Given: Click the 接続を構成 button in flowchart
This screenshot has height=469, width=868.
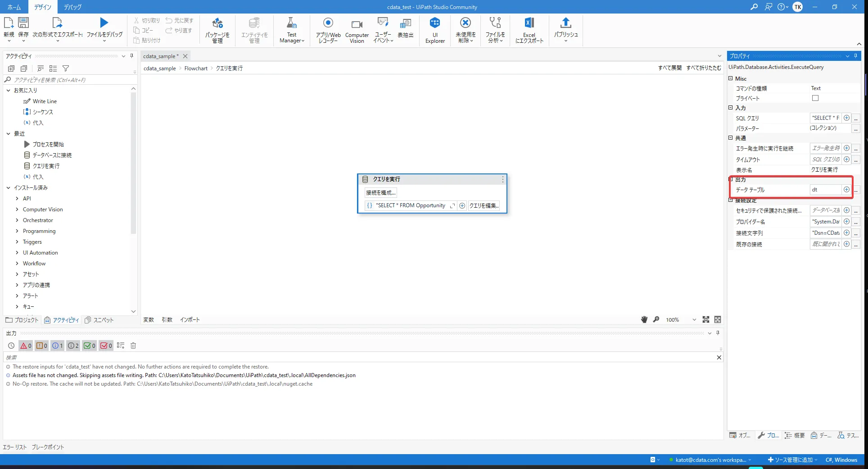Looking at the screenshot, I should (380, 192).
